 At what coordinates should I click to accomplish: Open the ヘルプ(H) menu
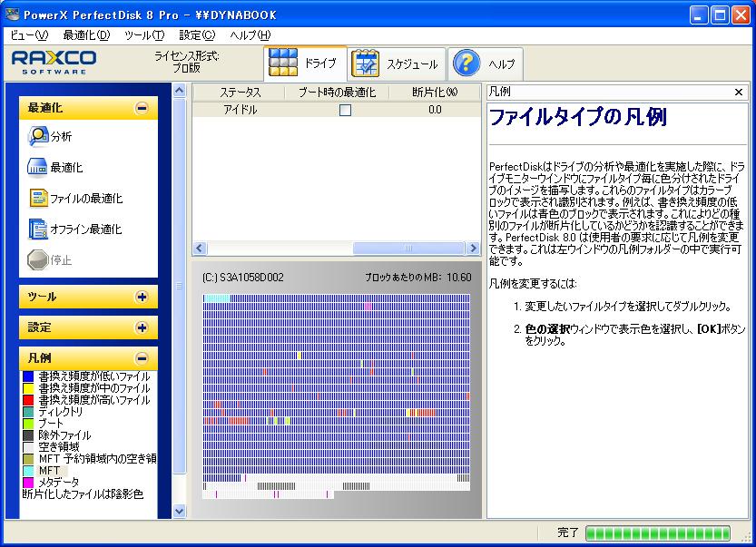(250, 35)
